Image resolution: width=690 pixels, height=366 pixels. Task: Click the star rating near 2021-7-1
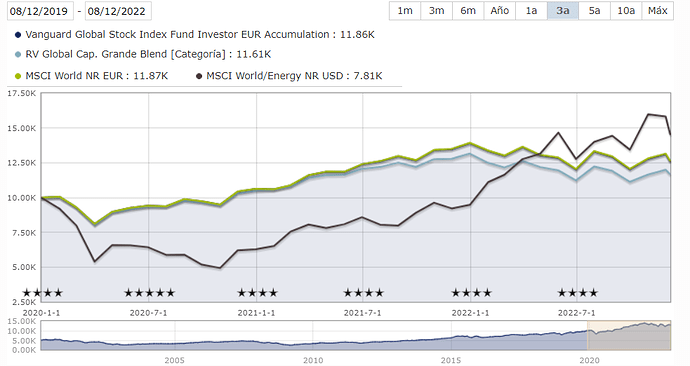363,293
